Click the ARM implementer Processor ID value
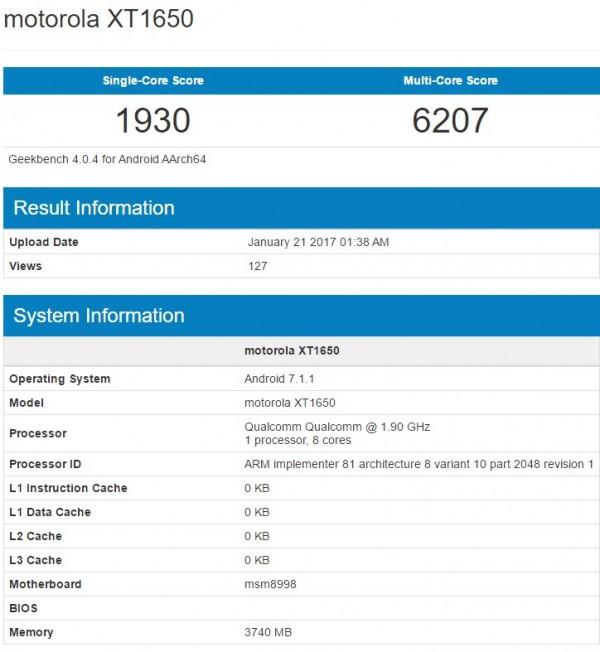This screenshot has width=600, height=652. 419,465
